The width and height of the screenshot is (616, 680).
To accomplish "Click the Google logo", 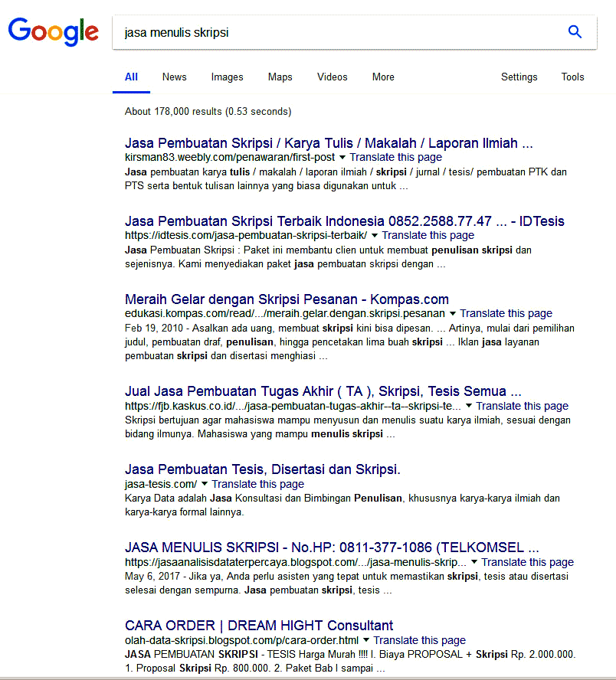I will tap(54, 32).
